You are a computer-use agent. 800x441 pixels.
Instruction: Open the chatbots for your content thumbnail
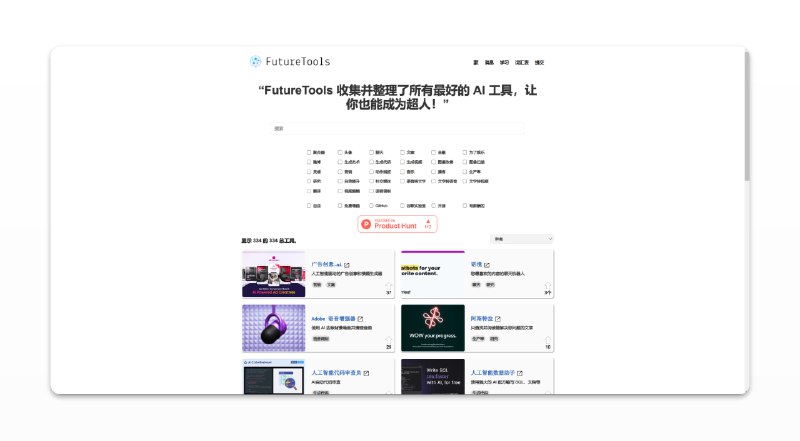coord(433,274)
